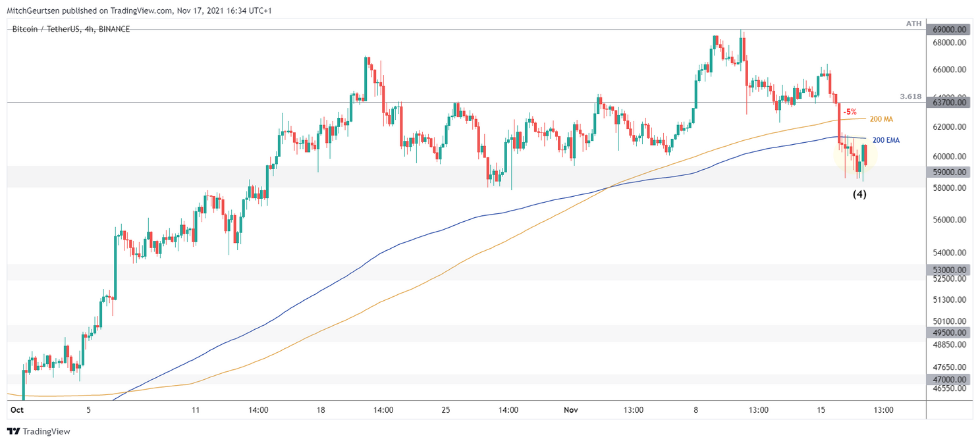This screenshot has height=443, width=980.
Task: Click the red -5% annotation
Action: [x=850, y=112]
